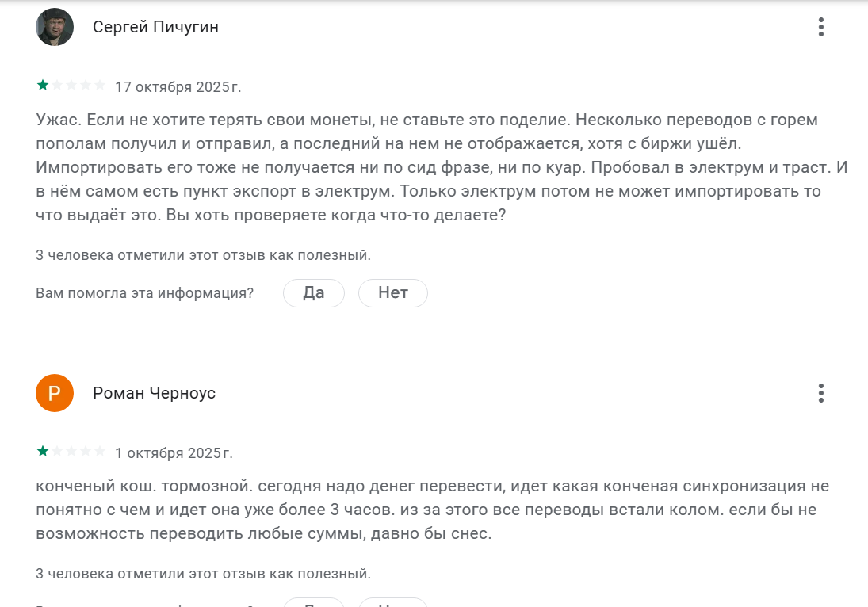Click the partially visible 'Да' button at bottom

click(314, 602)
